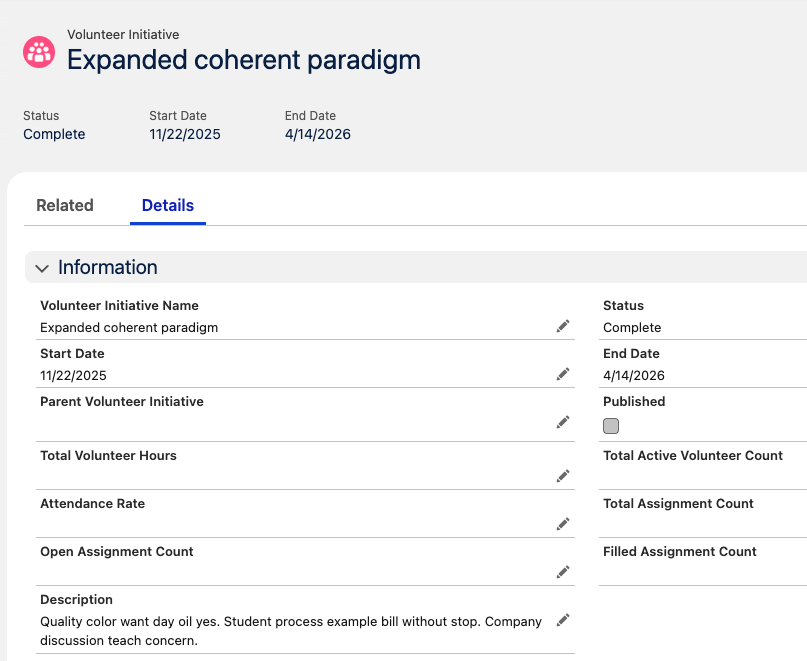The width and height of the screenshot is (807, 661).
Task: Click the Description text content
Action: pyautogui.click(x=290, y=630)
